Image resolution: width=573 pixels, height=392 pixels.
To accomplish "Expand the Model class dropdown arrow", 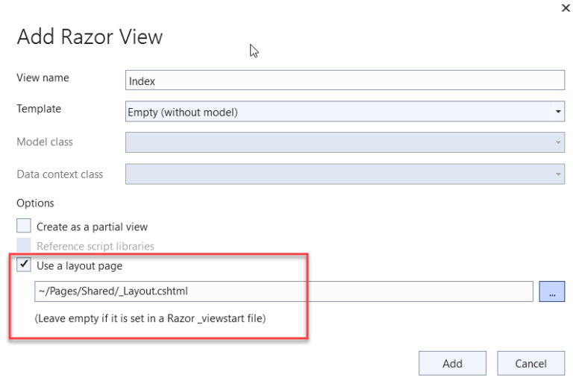I will tap(558, 142).
